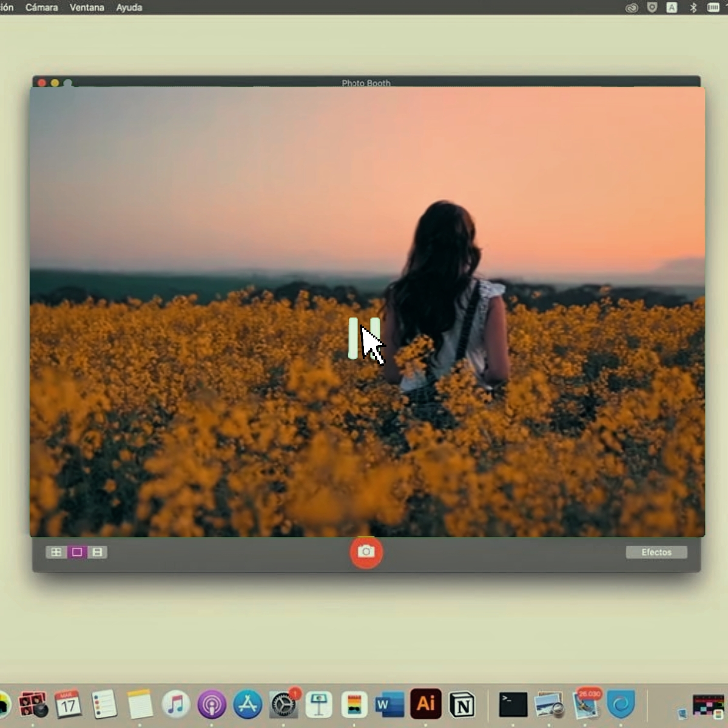The image size is (728, 728).
Task: Open the Ayuda menu
Action: coord(129,7)
